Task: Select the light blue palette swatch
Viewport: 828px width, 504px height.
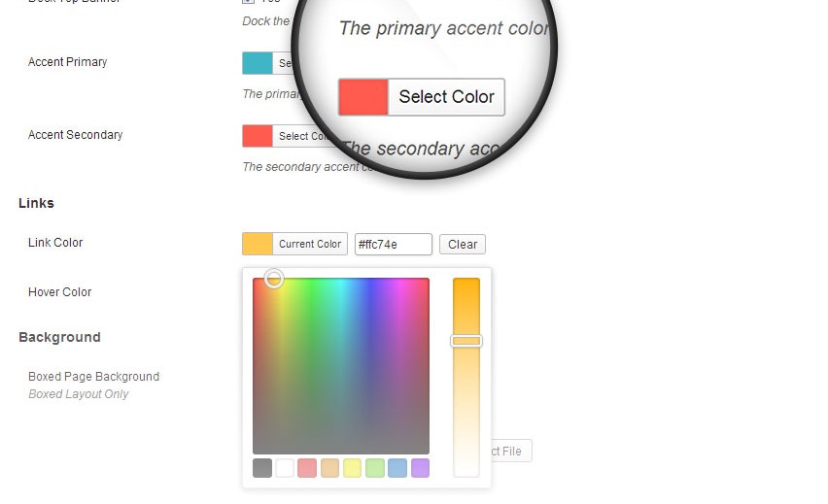Action: point(397,468)
